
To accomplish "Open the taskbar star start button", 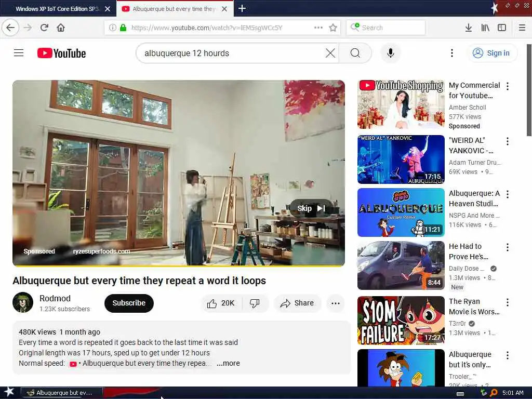I will [x=9, y=392].
